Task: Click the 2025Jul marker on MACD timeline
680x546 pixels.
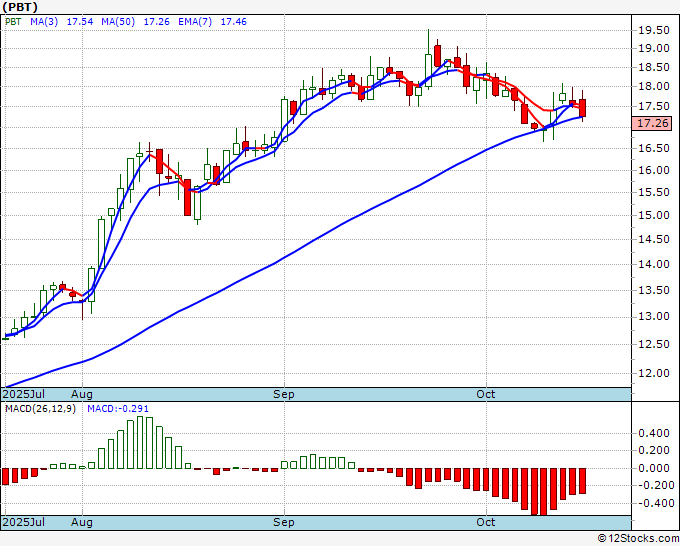Action: click(24, 522)
